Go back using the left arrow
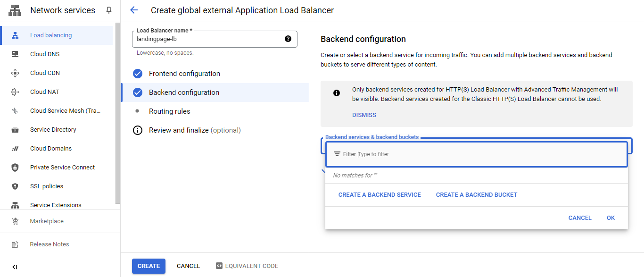 coord(134,10)
